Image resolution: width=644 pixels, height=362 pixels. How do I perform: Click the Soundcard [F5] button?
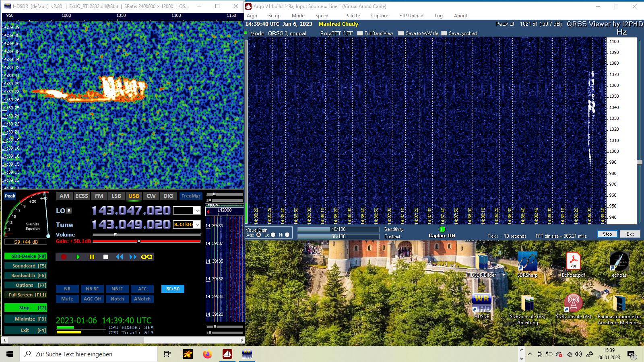[26, 266]
